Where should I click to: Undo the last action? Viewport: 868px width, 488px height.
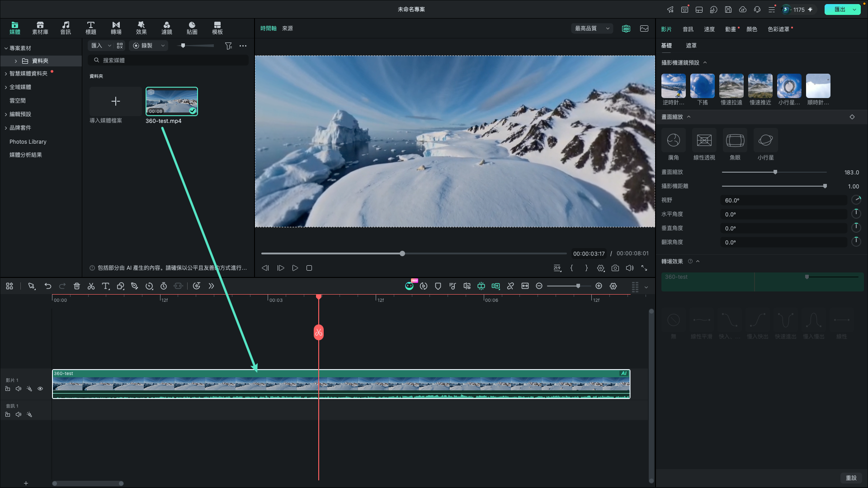[x=48, y=286]
